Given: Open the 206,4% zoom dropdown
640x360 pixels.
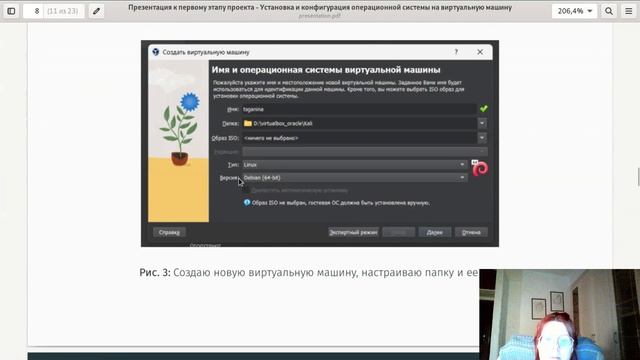Looking at the screenshot, I should click(x=574, y=11).
